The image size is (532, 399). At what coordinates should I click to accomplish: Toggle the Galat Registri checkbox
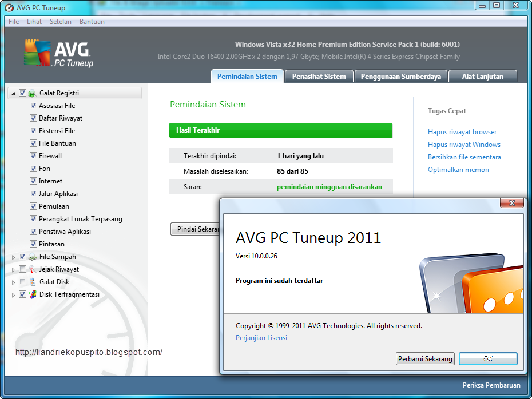coord(22,93)
